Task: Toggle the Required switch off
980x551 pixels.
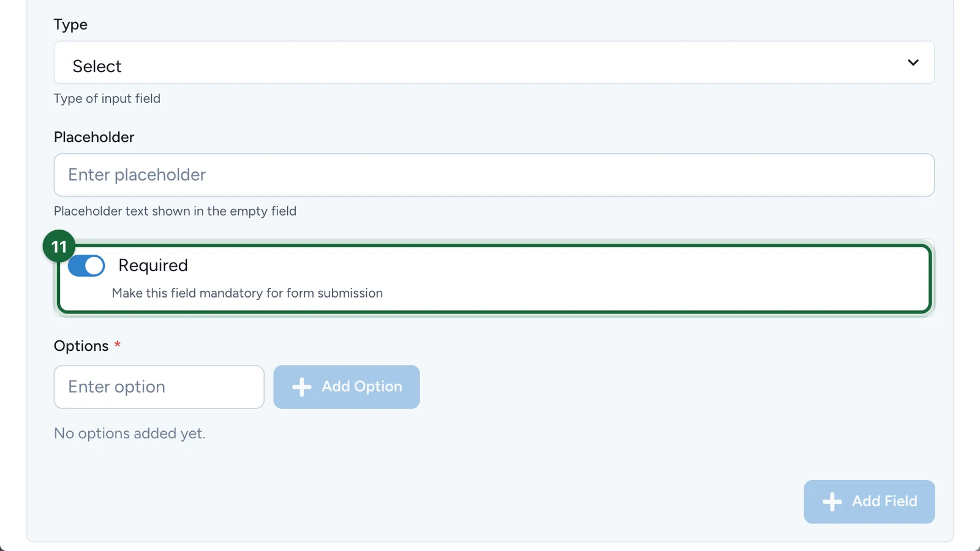Action: point(86,266)
